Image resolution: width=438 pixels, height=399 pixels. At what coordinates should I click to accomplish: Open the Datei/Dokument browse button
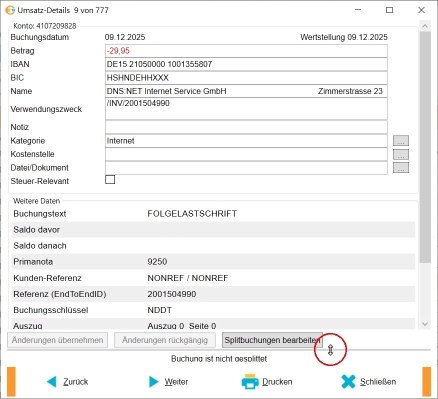(401, 168)
